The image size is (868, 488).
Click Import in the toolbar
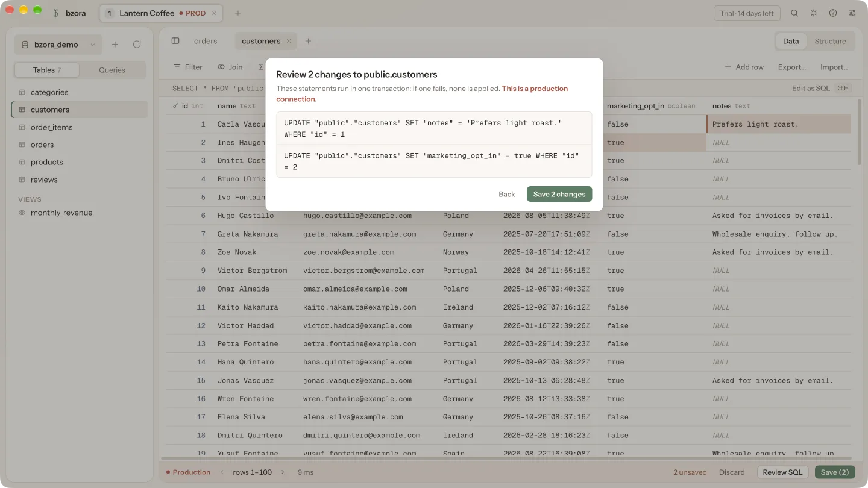click(x=834, y=67)
